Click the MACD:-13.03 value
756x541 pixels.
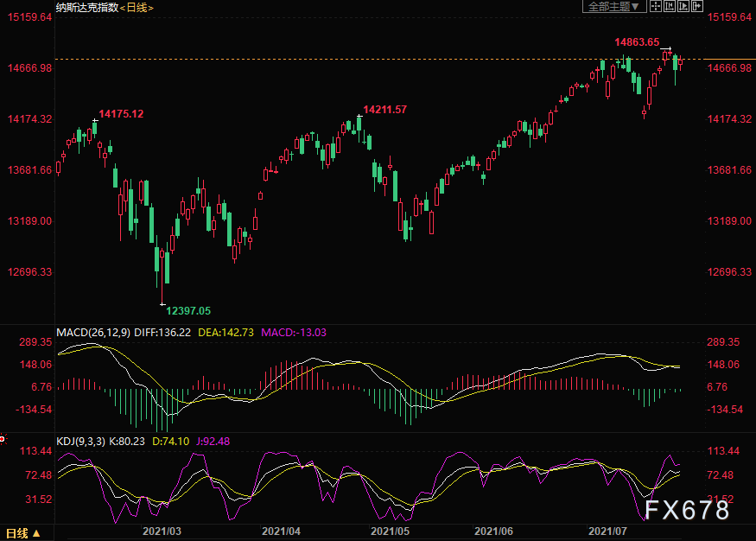pyautogui.click(x=294, y=332)
